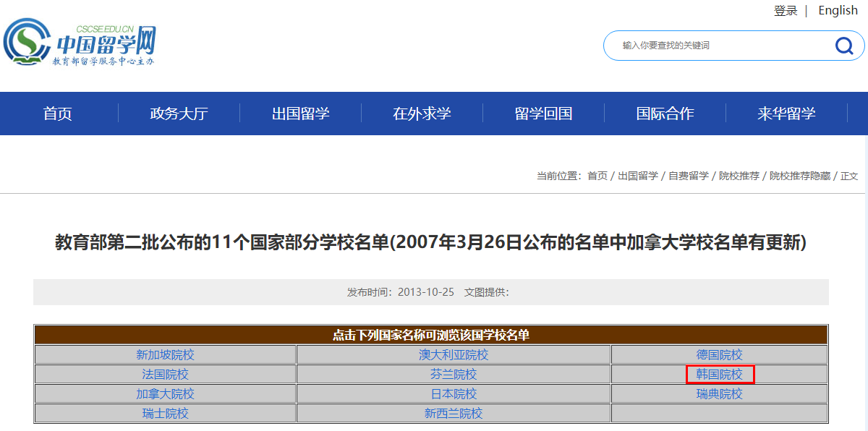
Task: Open the 留学回国 navigation menu
Action: point(544,114)
